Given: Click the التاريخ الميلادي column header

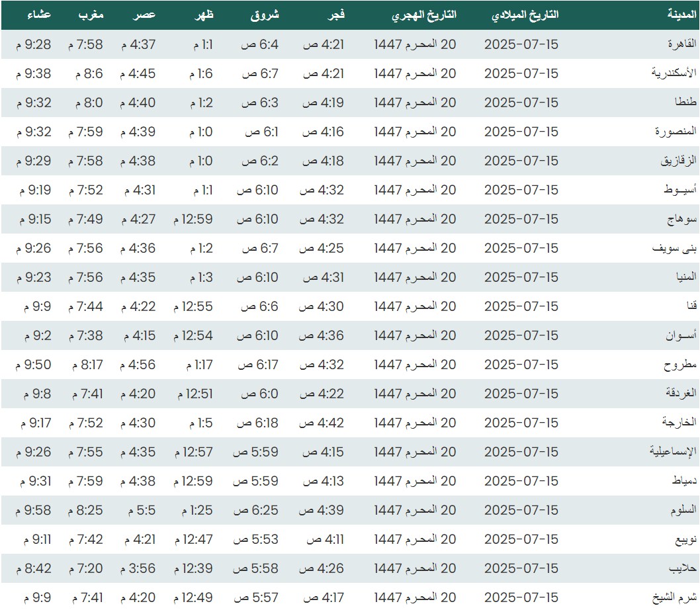Looking at the screenshot, I should (525, 15).
